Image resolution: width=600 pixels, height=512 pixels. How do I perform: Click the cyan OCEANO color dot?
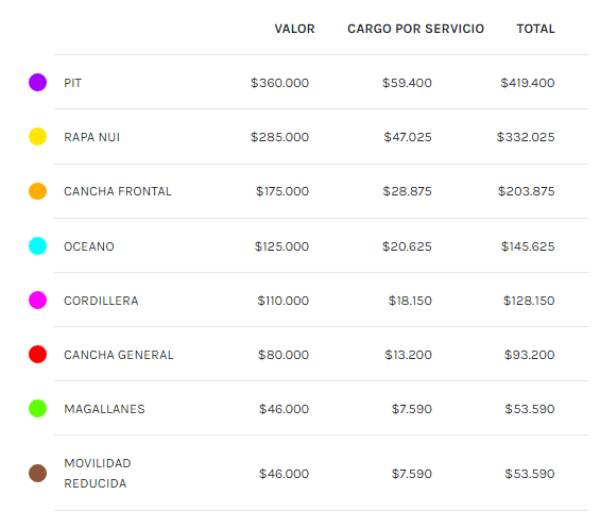[x=38, y=246]
